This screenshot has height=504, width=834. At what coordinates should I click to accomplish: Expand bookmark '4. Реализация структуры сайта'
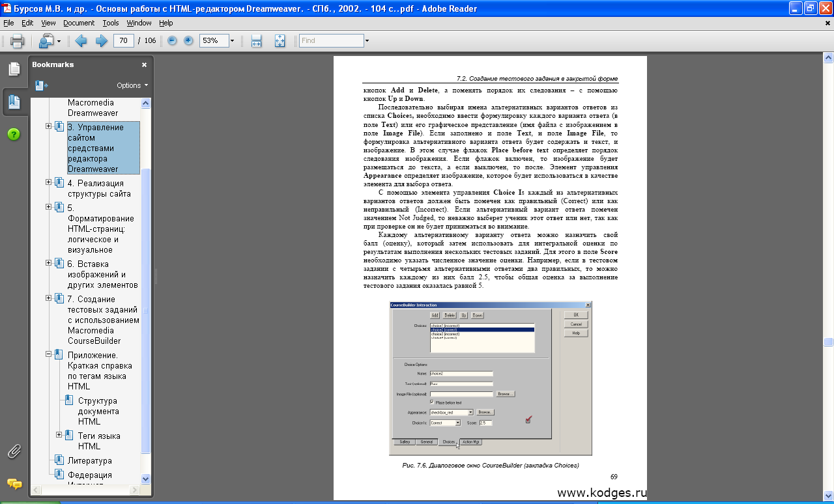coord(49,182)
